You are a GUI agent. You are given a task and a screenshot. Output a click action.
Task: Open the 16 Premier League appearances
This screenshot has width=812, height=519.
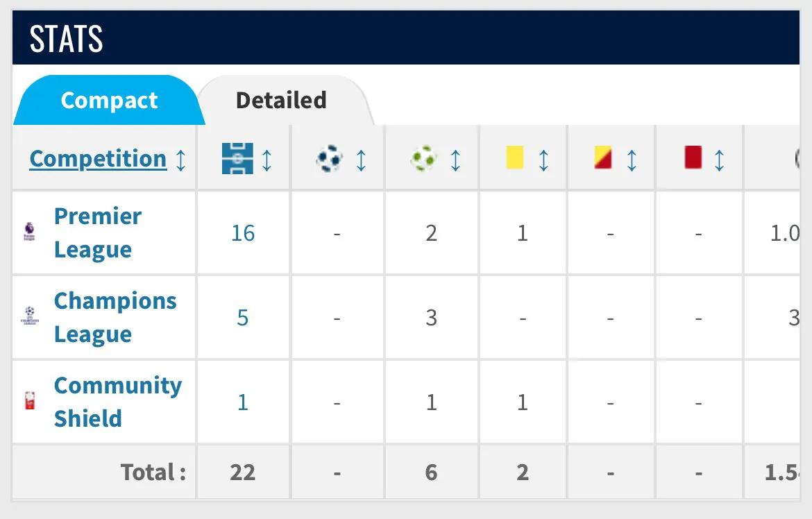point(243,233)
